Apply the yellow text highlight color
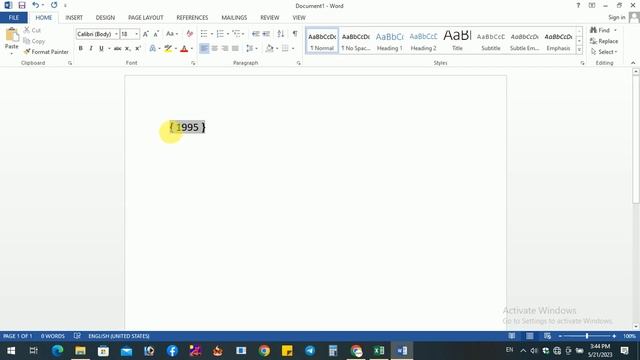This screenshot has width=640, height=360. 168,48
